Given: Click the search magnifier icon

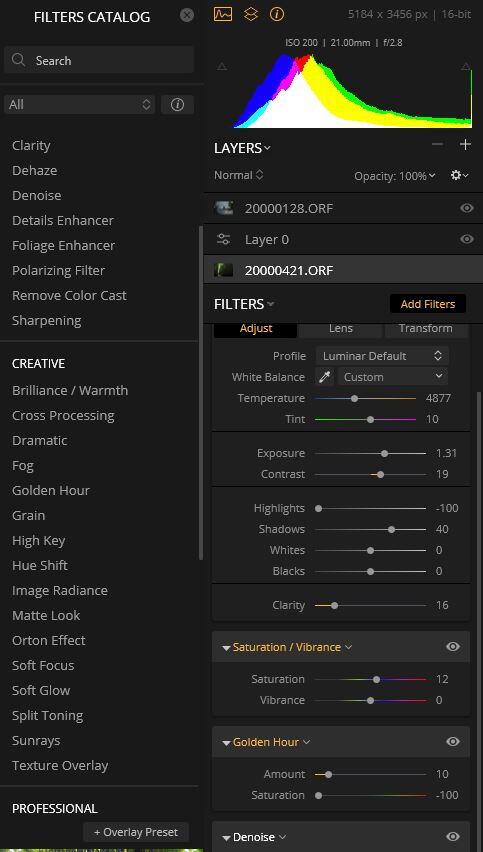Looking at the screenshot, I should (18, 60).
